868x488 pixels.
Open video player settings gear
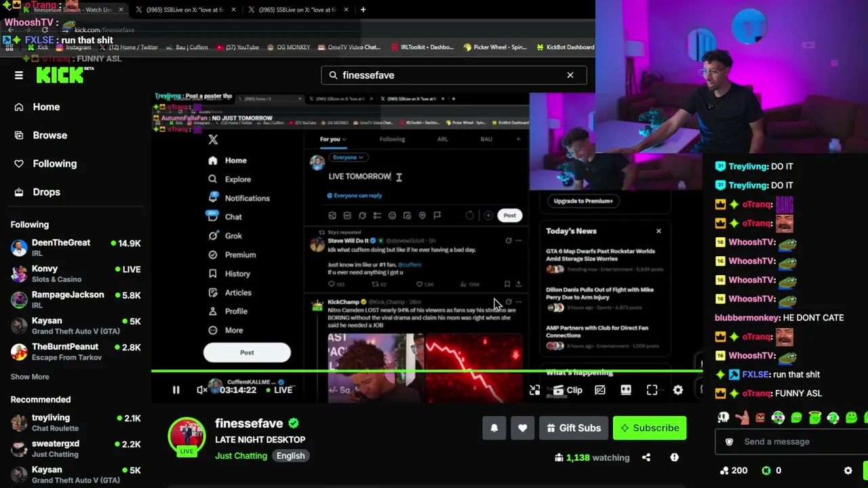point(678,390)
